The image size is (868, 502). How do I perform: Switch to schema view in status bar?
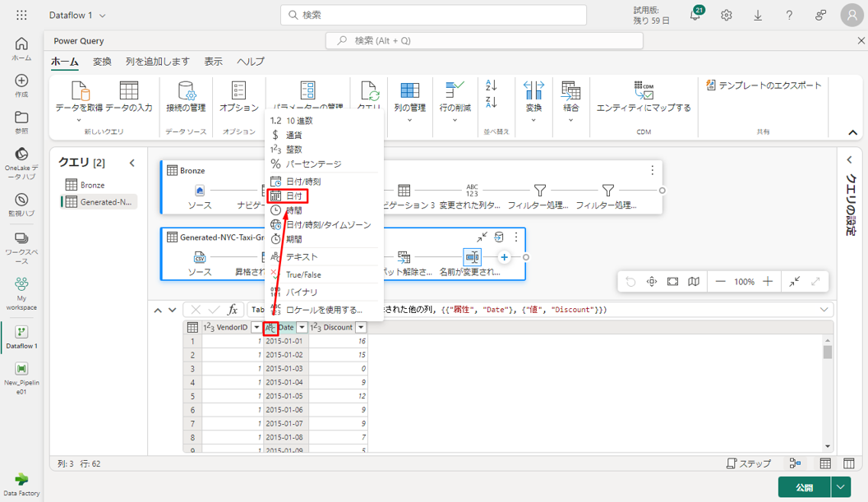(849, 464)
